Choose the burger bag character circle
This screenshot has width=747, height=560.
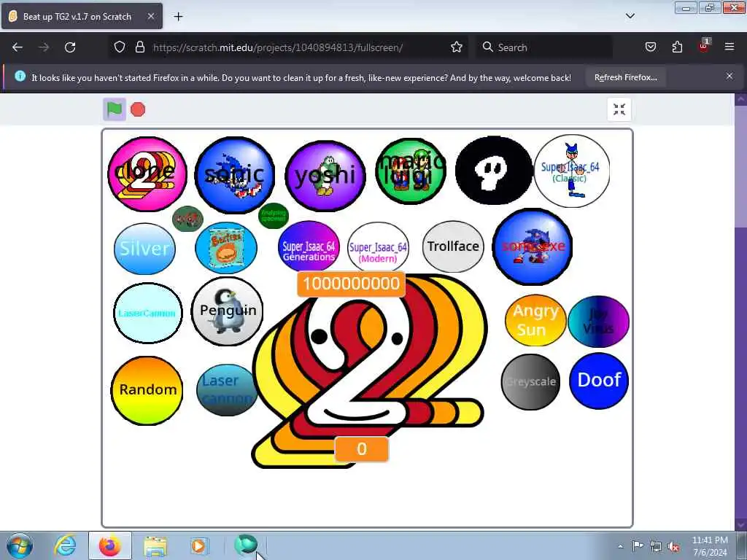pyautogui.click(x=226, y=248)
